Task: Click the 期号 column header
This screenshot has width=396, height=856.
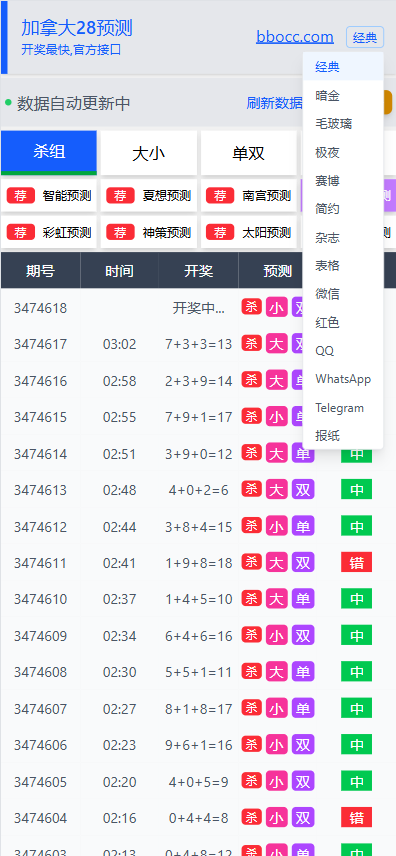Action: click(40, 271)
